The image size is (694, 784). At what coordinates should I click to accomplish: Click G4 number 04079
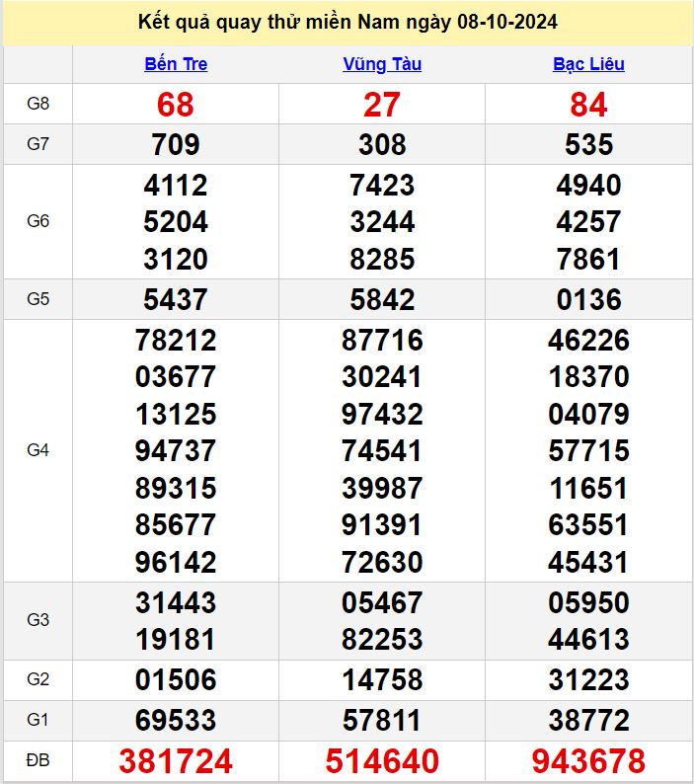coord(588,414)
